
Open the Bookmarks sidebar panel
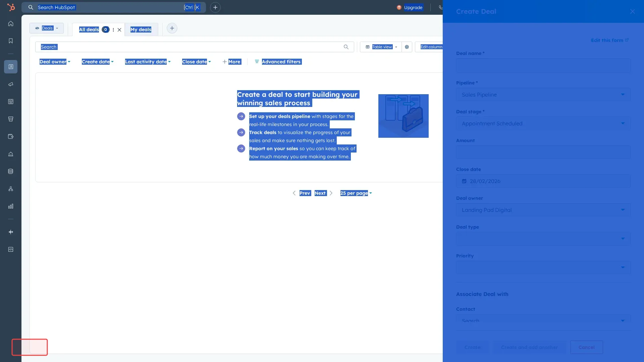pos(11,41)
